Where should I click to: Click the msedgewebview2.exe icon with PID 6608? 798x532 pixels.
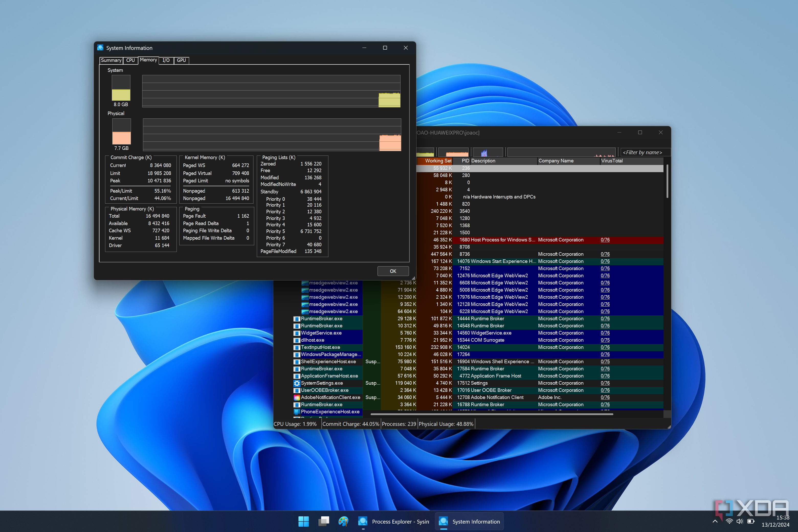point(305,283)
